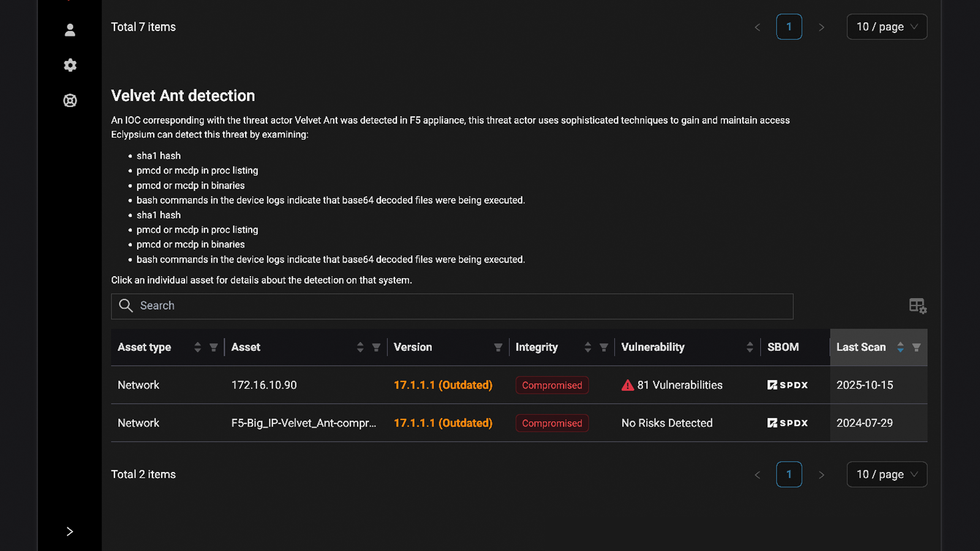Click the Version column filter icon
The image size is (980, 551).
[x=498, y=348]
